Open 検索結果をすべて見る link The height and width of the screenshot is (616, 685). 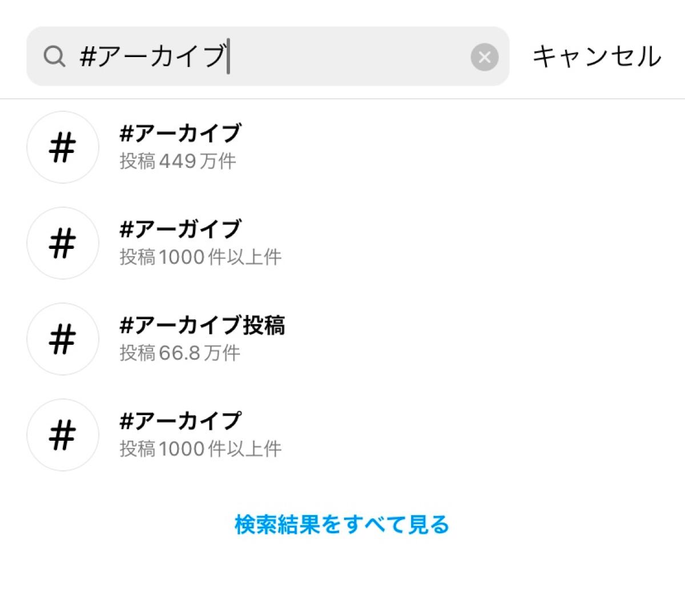click(x=342, y=524)
